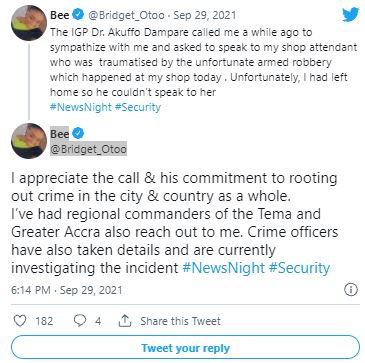Click the Sep 29, 2021 header date
Screen dimensions: 365x363
205,15
